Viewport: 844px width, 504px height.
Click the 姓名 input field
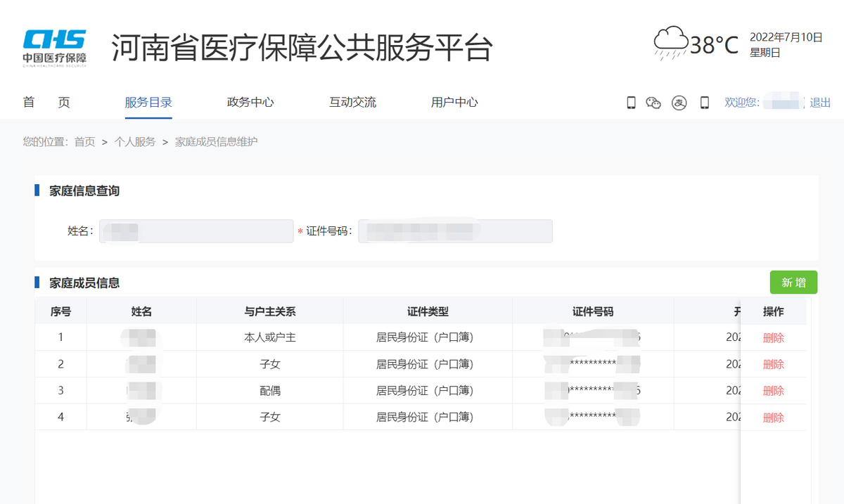click(x=196, y=231)
